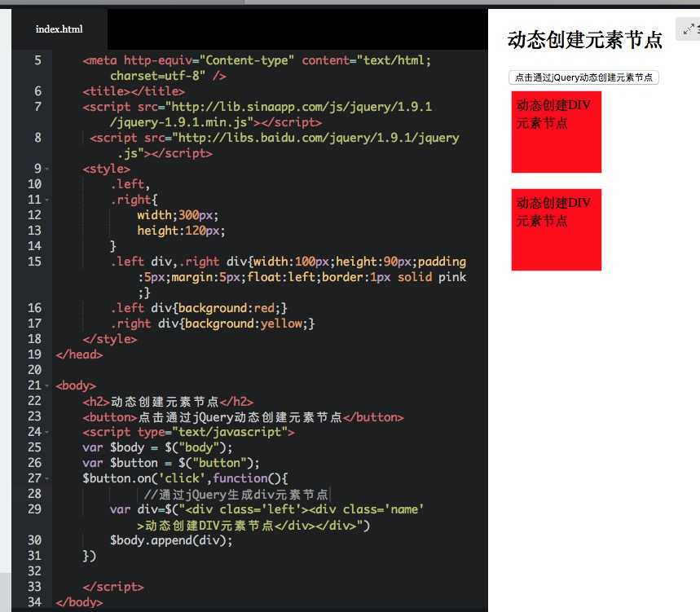Click the .left div background:red line
The image size is (700, 612).
[x=199, y=308]
